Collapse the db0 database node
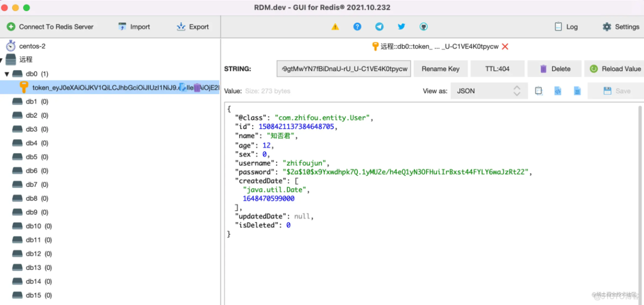The height and width of the screenshot is (305, 644). pos(7,74)
